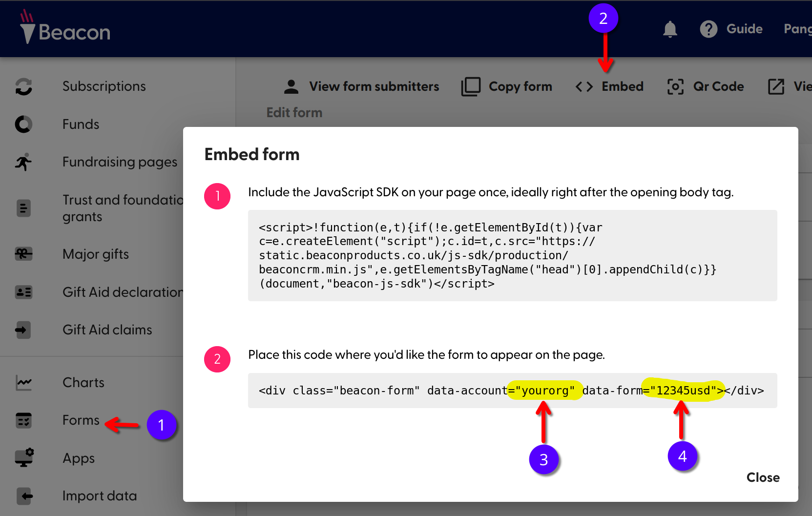Click Copy form in the top toolbar
The image size is (812, 516).
pos(506,86)
